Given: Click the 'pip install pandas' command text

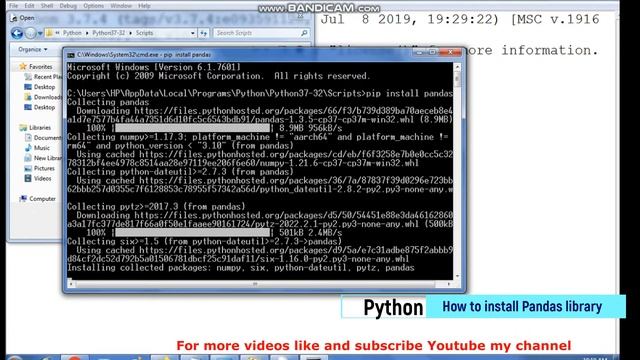Looking at the screenshot, I should (x=409, y=93).
